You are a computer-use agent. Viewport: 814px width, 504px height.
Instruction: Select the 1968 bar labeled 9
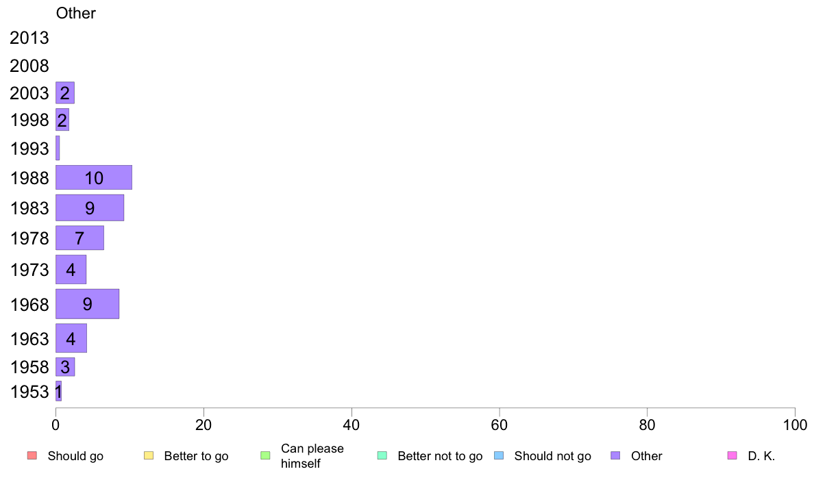pyautogui.click(x=87, y=303)
